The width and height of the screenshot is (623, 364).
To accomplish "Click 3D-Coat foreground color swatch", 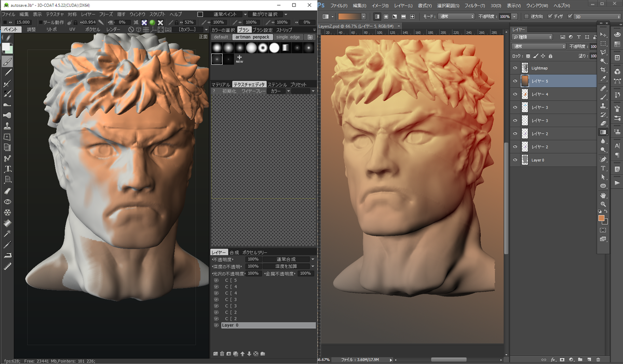I will [x=6, y=48].
